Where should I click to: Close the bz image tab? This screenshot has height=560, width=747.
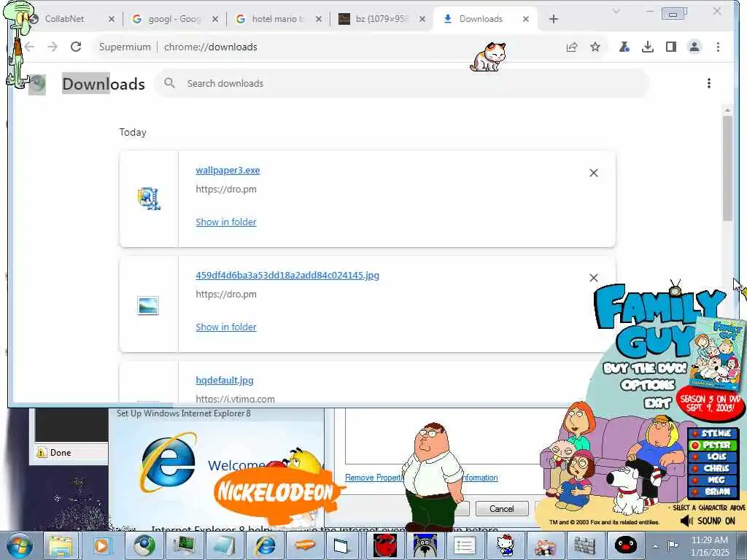pyautogui.click(x=422, y=19)
